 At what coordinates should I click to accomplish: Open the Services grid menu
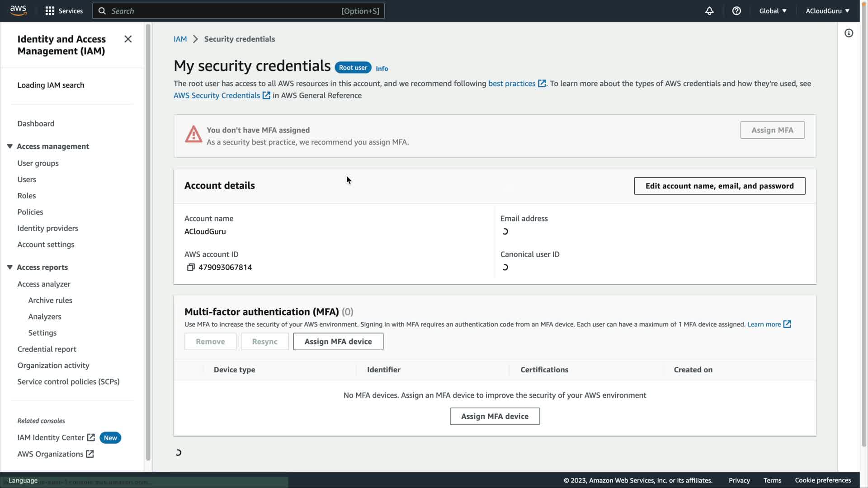tap(50, 11)
